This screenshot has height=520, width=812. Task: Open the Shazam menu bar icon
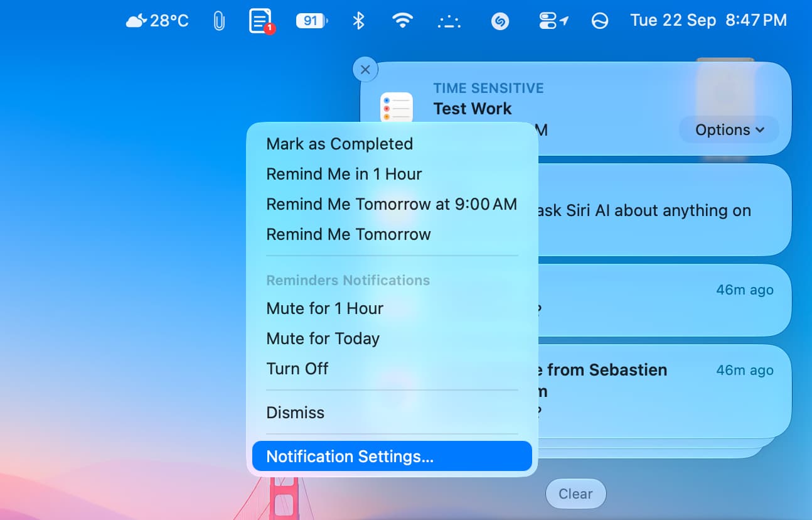coord(499,21)
